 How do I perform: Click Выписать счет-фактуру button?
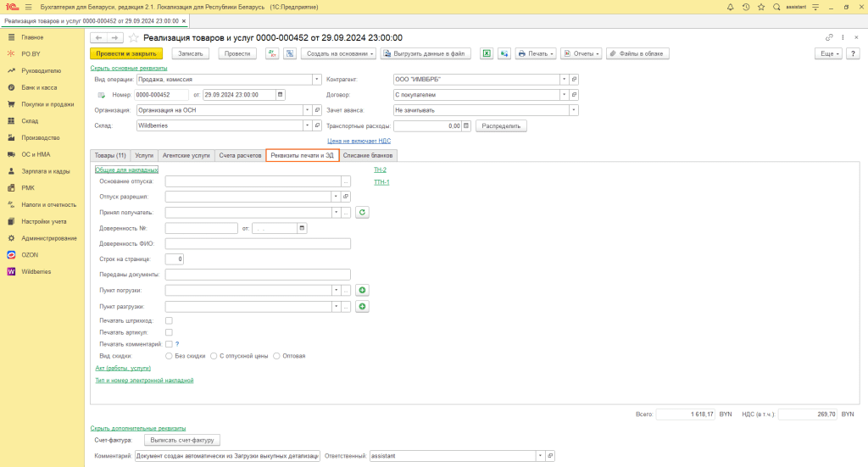pyautogui.click(x=182, y=440)
